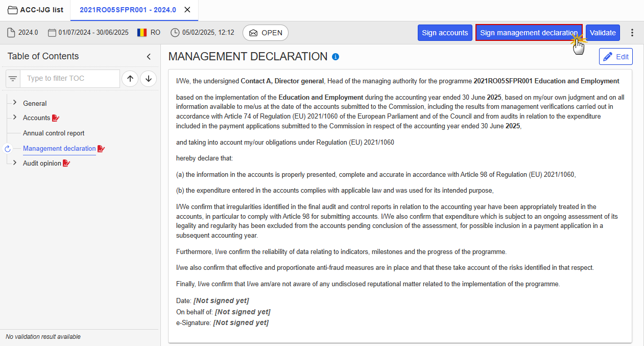
Task: Click the 01/07/2024 - 30/06/2025 date range
Action: click(93, 33)
